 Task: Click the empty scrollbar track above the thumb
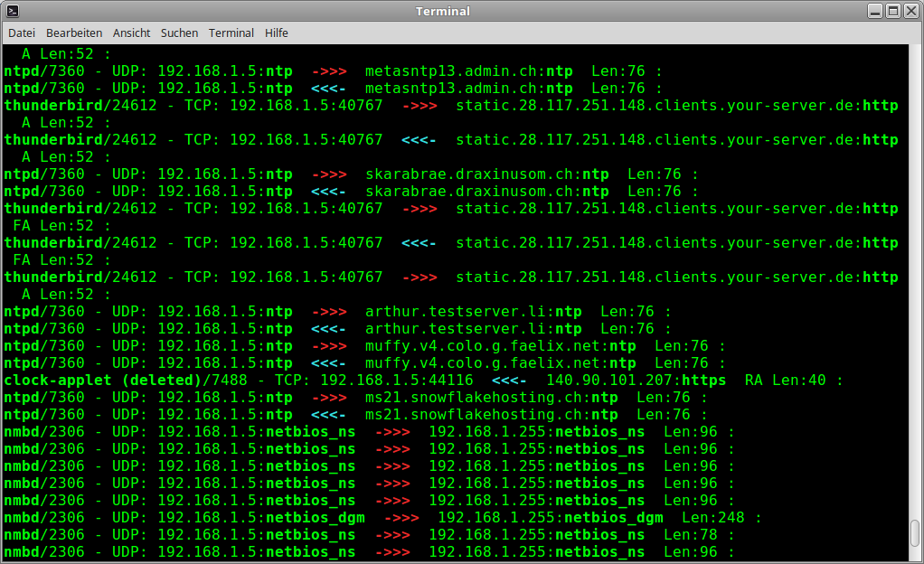915,271
